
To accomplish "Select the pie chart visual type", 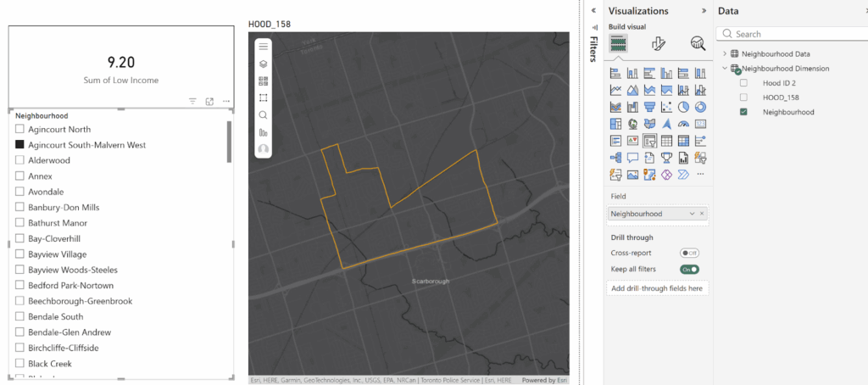I will coord(683,107).
